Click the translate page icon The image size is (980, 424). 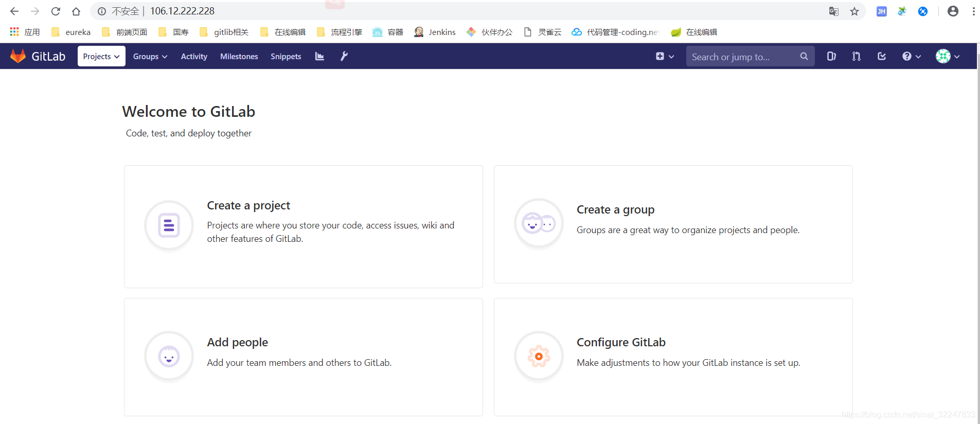834,11
